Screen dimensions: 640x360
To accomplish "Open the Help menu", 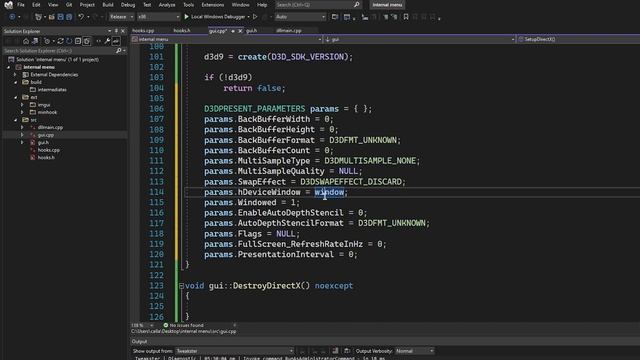I will tap(262, 5).
